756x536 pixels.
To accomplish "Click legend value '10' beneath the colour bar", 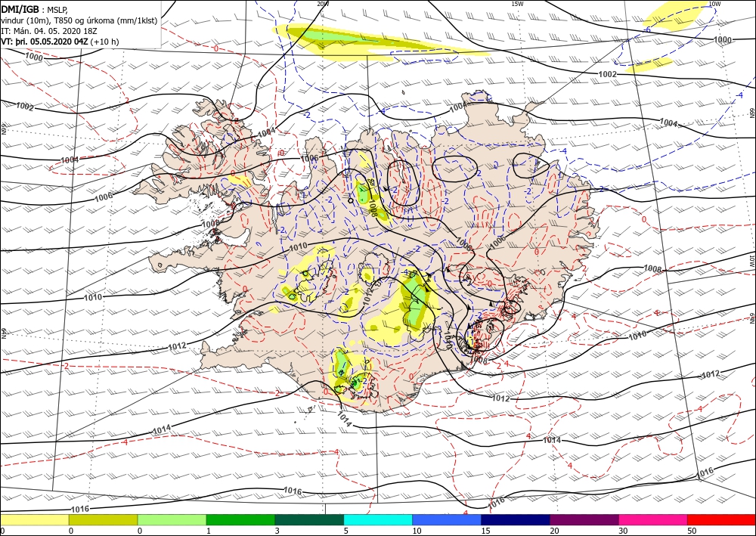I will 417,531.
